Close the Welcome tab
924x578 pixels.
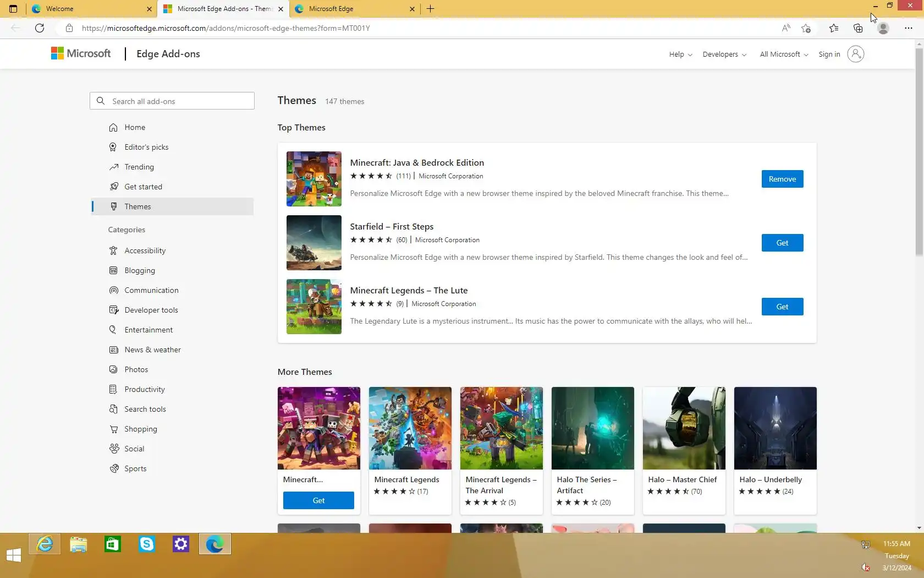coord(149,9)
